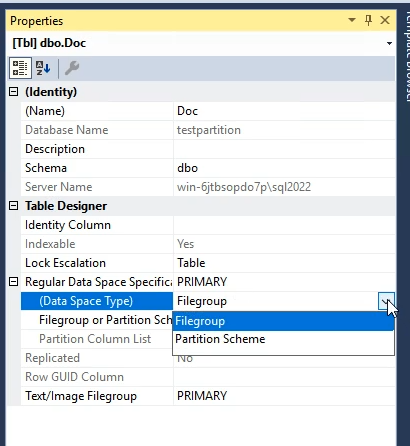
Task: Switch to Categorized view icon
Action: pyautogui.click(x=20, y=68)
